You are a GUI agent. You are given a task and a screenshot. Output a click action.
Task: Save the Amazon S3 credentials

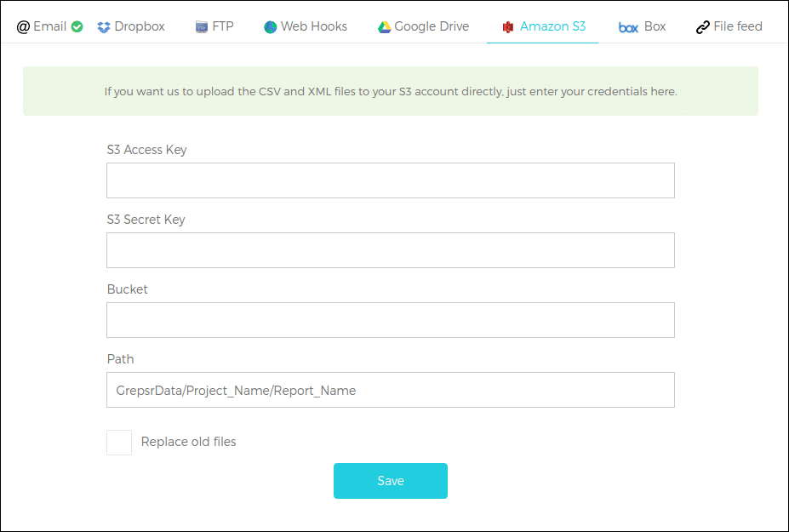point(391,481)
